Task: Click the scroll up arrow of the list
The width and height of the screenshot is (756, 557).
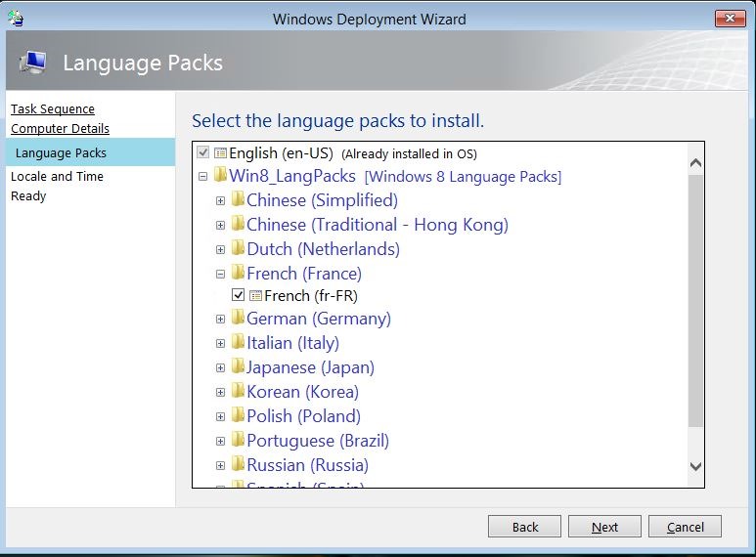Action: tap(695, 163)
